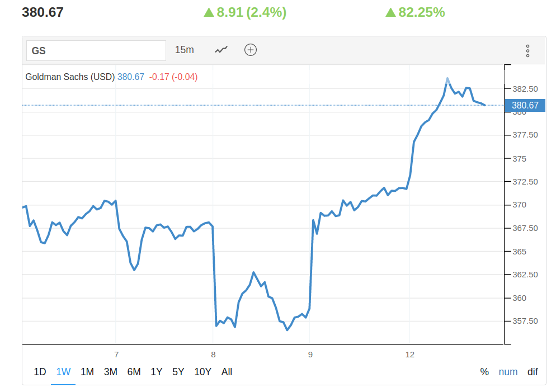Choose the 6M time range
This screenshot has height=392, width=556.
click(134, 372)
